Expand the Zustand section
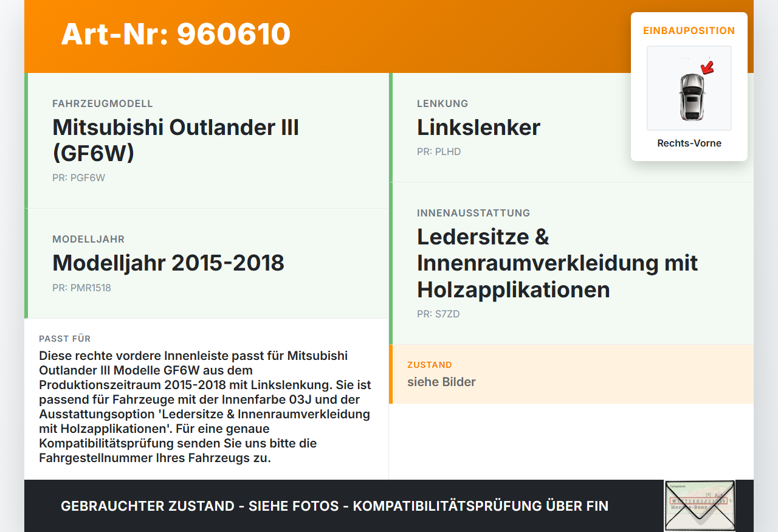 [430, 365]
